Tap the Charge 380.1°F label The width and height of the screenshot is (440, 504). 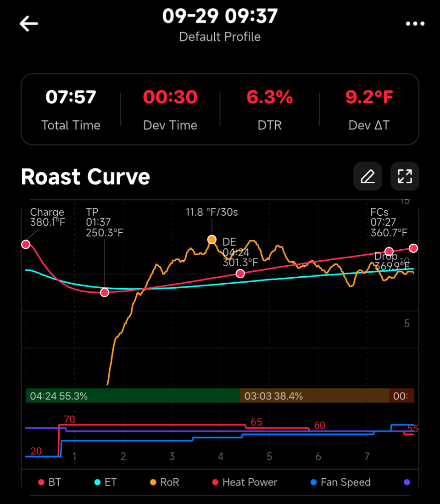click(x=48, y=217)
